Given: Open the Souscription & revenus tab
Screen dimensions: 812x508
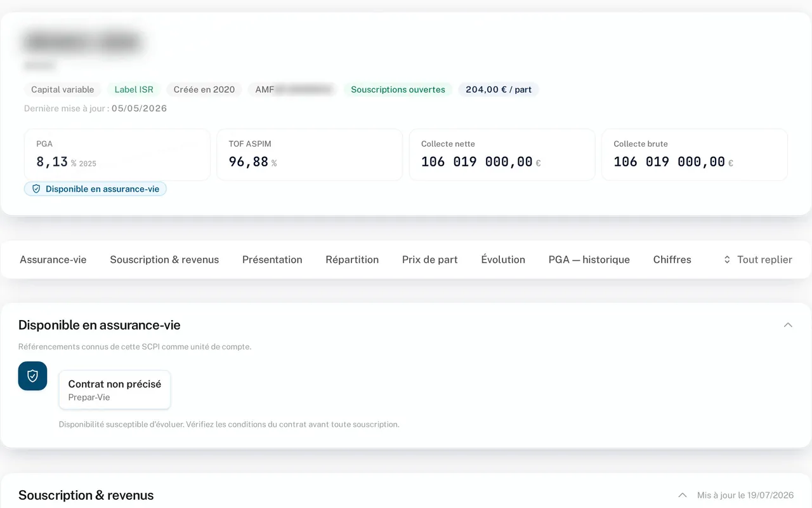Looking at the screenshot, I should click(164, 260).
